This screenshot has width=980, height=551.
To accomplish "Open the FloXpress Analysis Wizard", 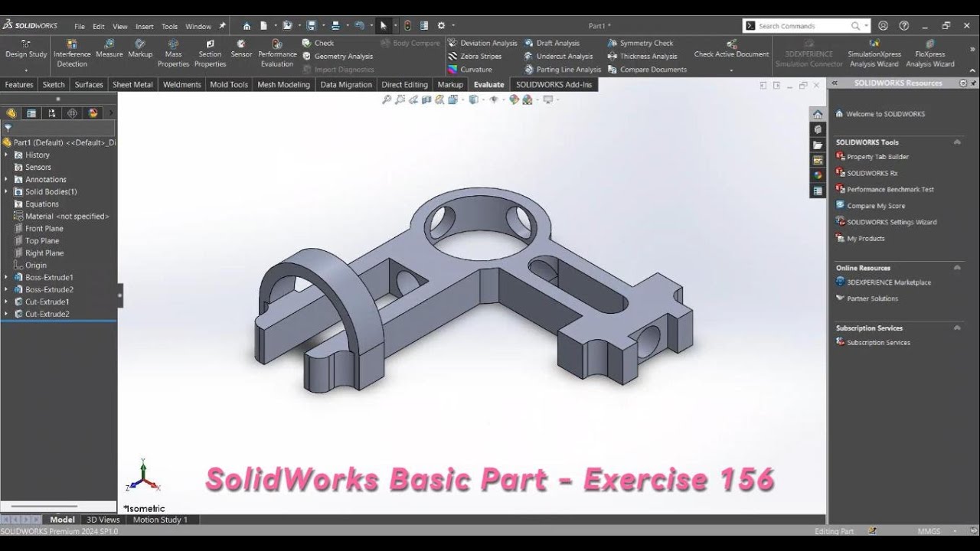I will (929, 54).
